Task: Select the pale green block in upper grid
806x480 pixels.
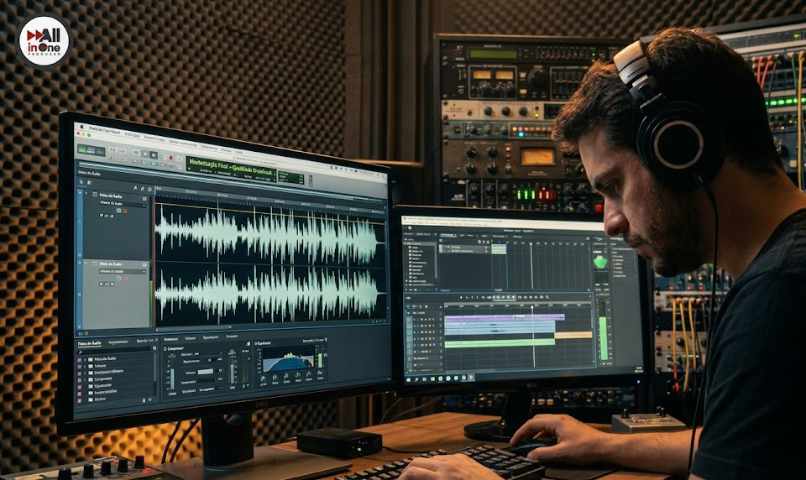Action: (x=499, y=249)
